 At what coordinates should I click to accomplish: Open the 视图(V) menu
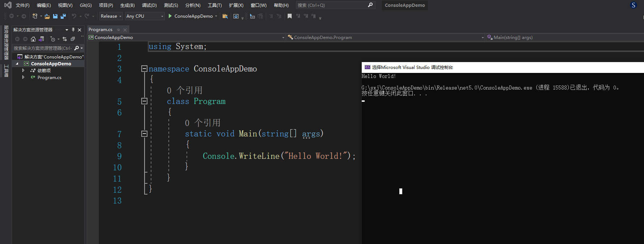(x=65, y=5)
